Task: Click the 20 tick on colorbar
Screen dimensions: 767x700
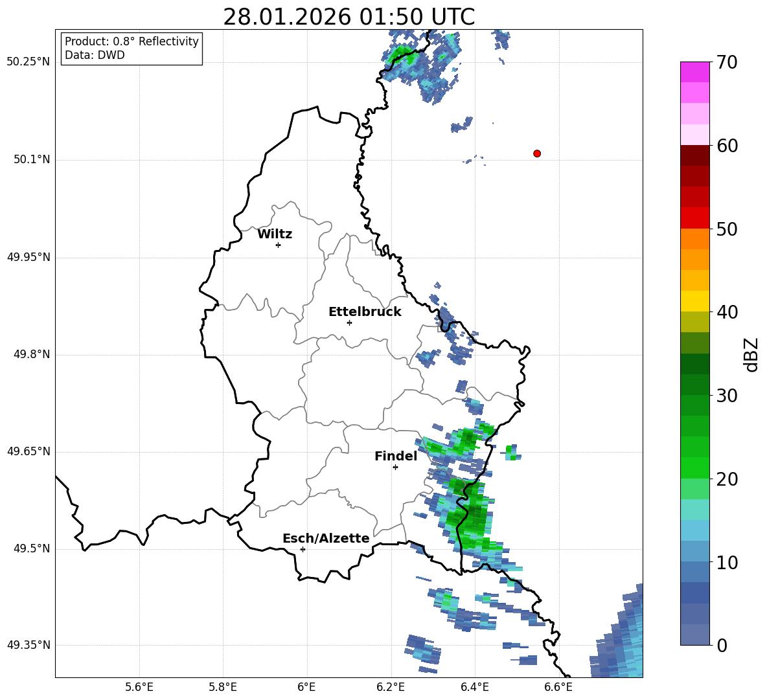Action: click(726, 479)
